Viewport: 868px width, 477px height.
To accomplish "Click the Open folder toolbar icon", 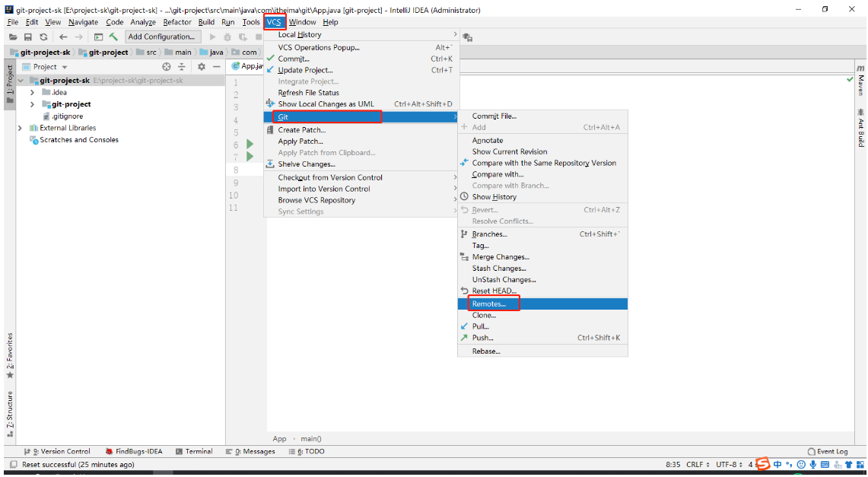I will coord(13,37).
